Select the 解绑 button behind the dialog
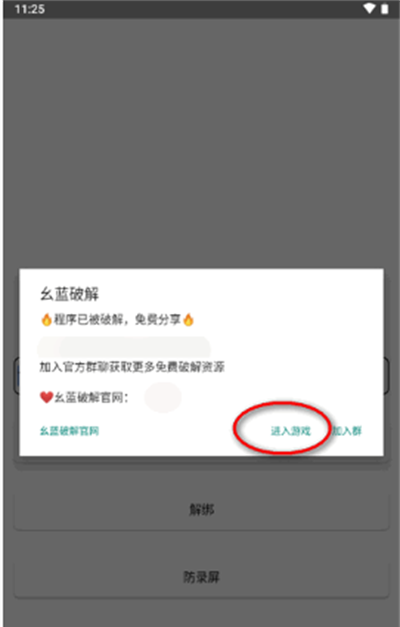This screenshot has height=627, width=400. [x=201, y=509]
